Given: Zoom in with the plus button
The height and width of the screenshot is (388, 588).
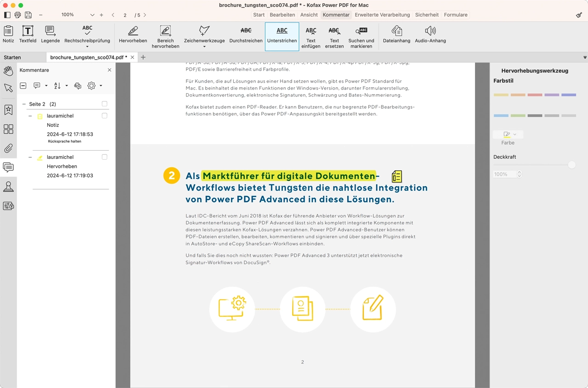Looking at the screenshot, I should click(x=102, y=15).
